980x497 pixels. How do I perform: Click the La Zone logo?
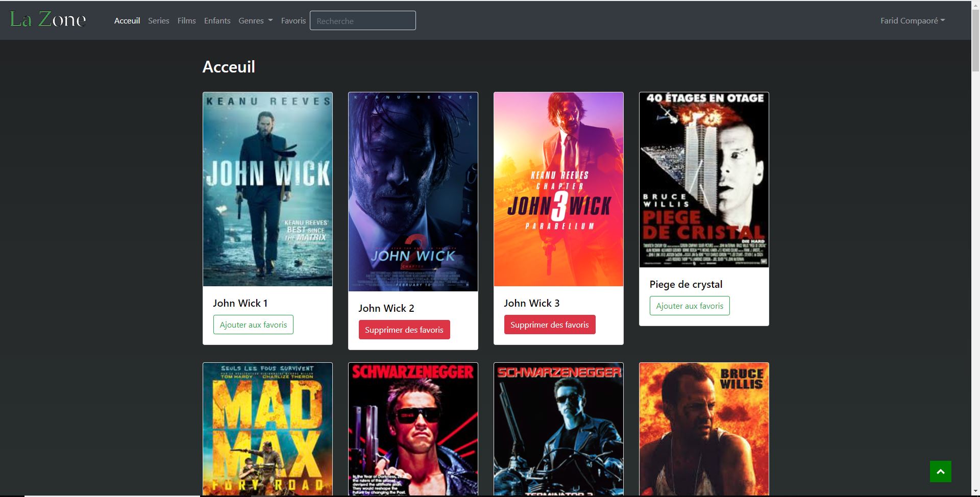coord(48,20)
